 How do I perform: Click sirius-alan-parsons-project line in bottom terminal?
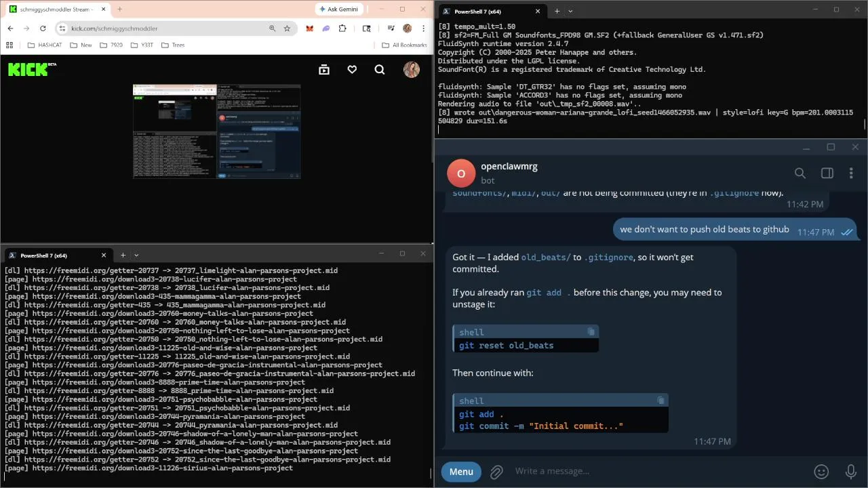click(149, 468)
